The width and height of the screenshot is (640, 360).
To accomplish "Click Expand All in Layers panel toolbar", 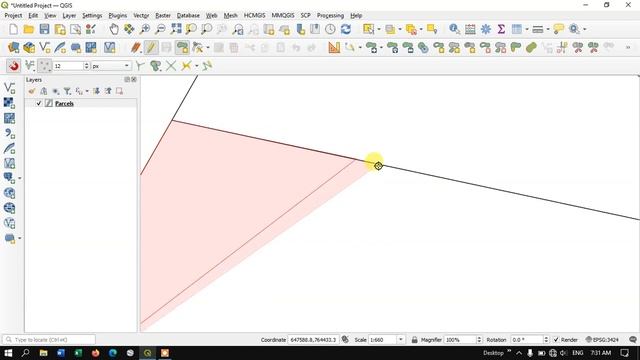I will pos(96,91).
